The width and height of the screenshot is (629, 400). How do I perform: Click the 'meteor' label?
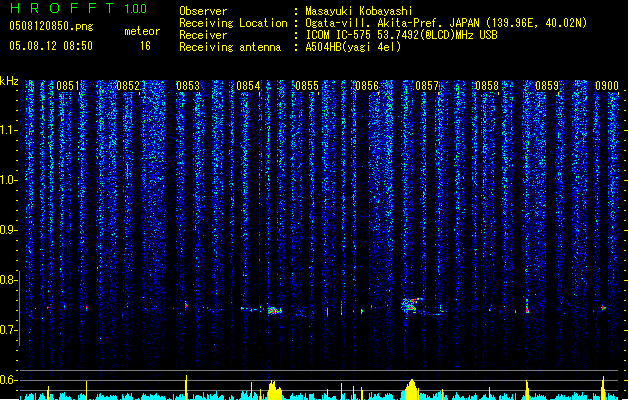coord(142,31)
